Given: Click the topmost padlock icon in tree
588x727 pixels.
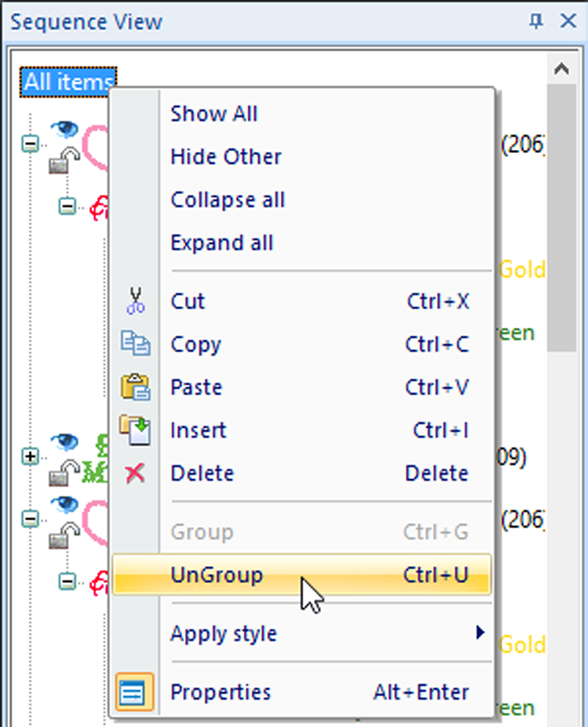Looking at the screenshot, I should click(64, 160).
